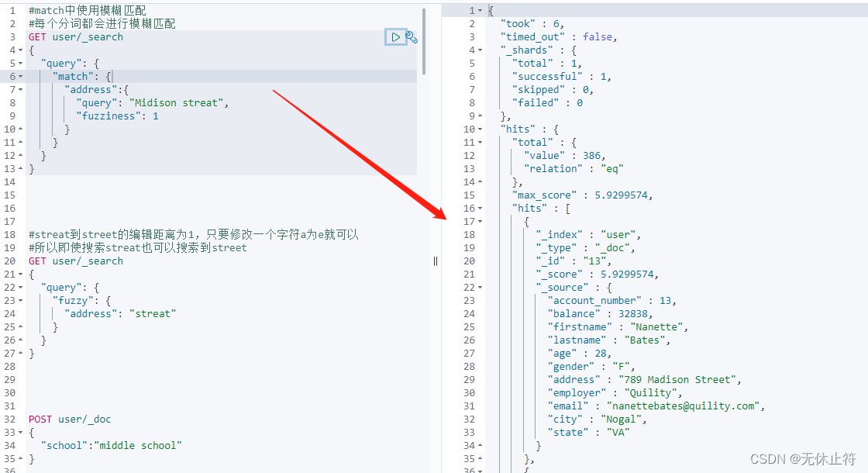868x473 pixels.
Task: Click "gender" : "F" in the response
Action: click(x=591, y=367)
